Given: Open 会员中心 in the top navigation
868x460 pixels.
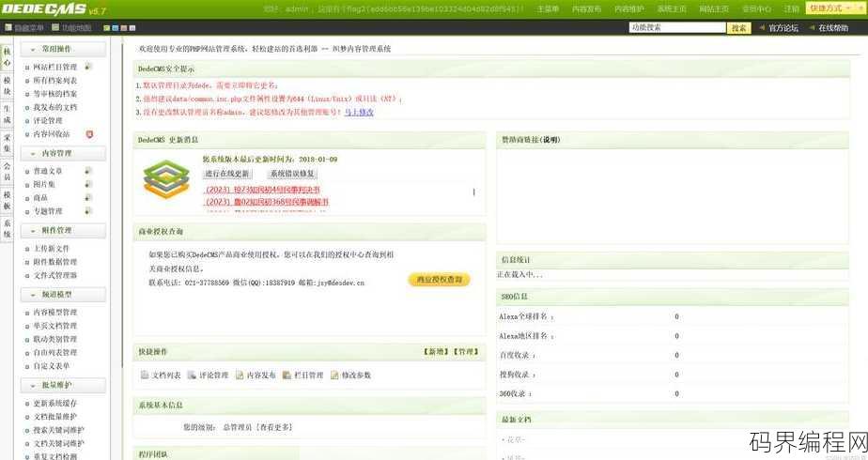Looking at the screenshot, I should 756,8.
